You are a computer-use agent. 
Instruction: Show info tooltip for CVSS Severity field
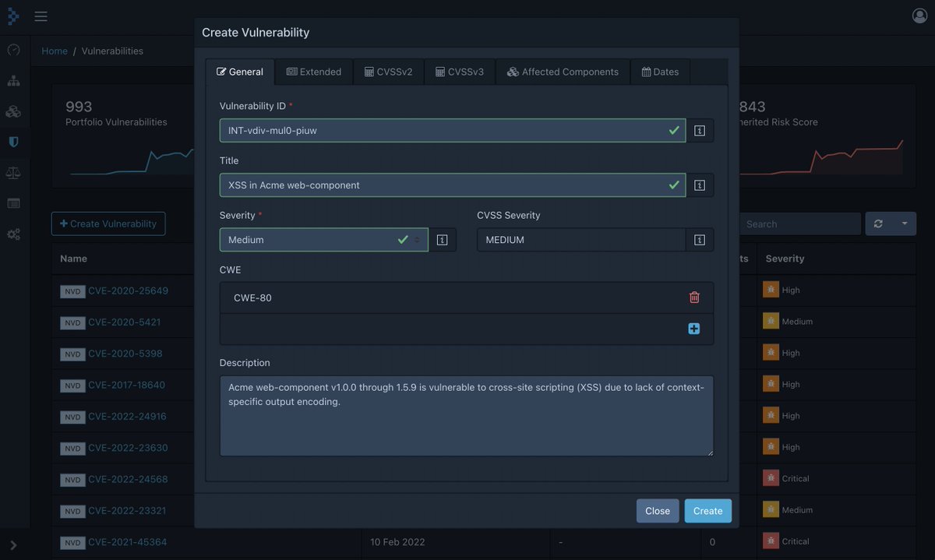[699, 239]
